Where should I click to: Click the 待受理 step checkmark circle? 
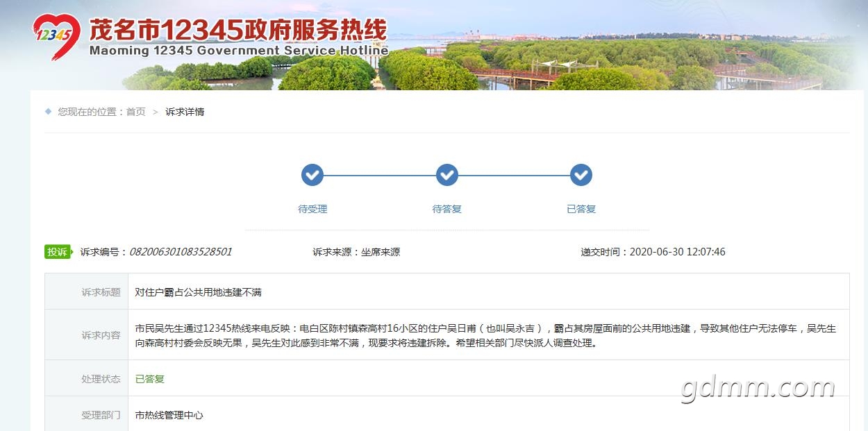coord(312,175)
